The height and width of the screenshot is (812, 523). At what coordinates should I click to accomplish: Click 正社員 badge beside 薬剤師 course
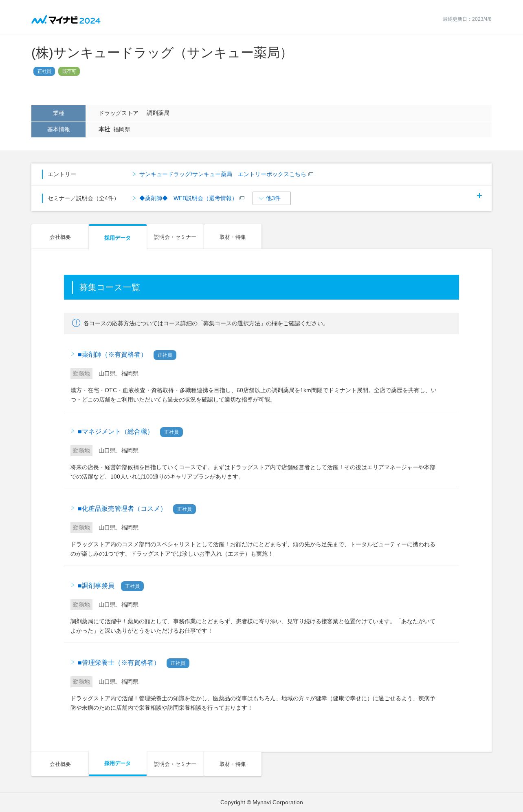click(165, 355)
